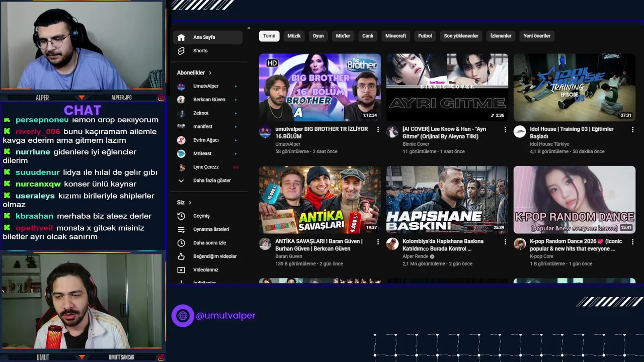
Task: Click chat username kbraahan
Action: coord(34,216)
